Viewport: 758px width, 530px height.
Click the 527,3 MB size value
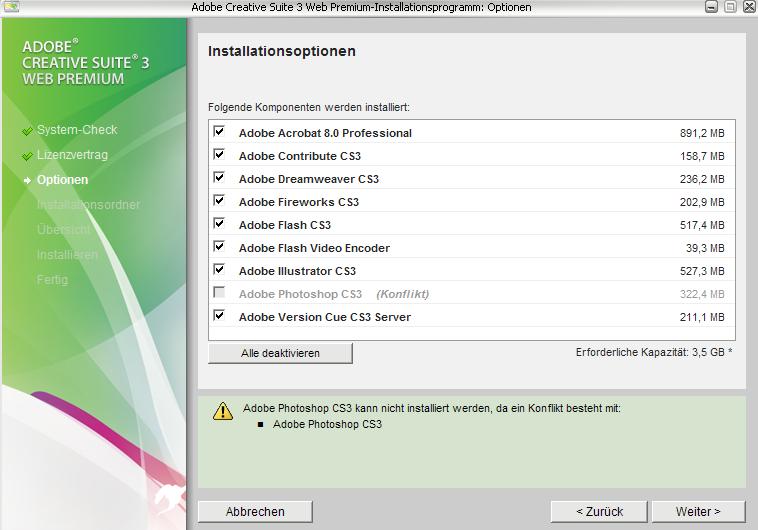tap(702, 271)
